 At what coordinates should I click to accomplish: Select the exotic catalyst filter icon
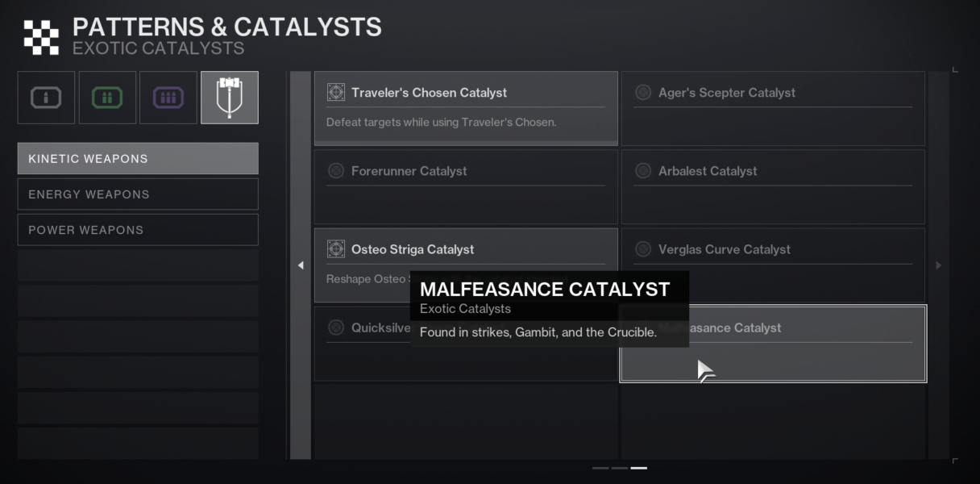229,97
